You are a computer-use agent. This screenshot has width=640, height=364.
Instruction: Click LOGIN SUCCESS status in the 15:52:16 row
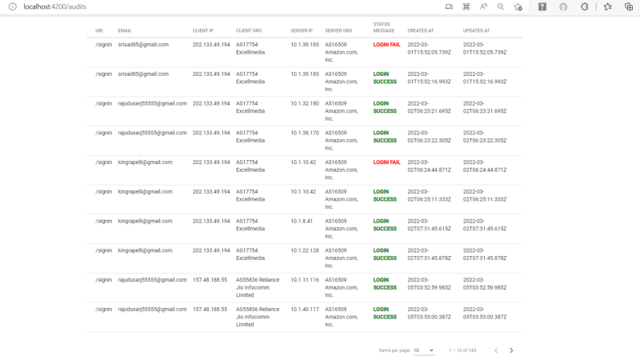click(x=385, y=78)
